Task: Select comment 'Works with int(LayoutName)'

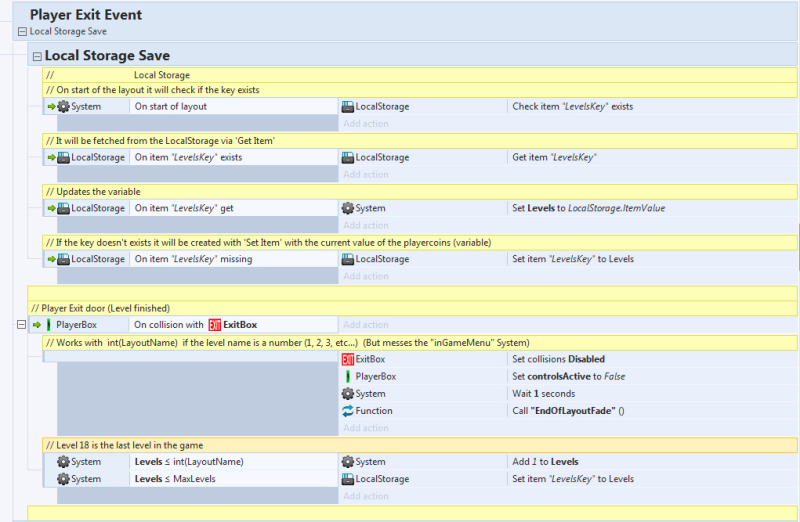Action: (419, 343)
